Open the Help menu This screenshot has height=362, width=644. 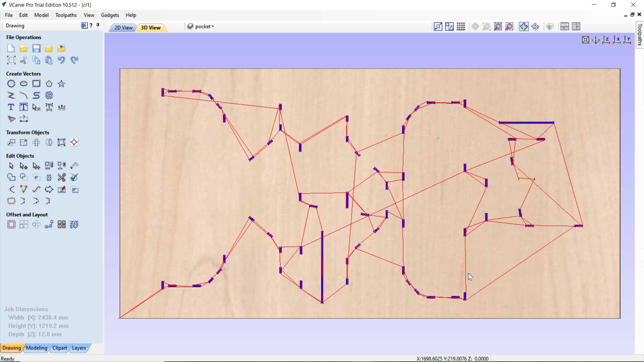(131, 15)
